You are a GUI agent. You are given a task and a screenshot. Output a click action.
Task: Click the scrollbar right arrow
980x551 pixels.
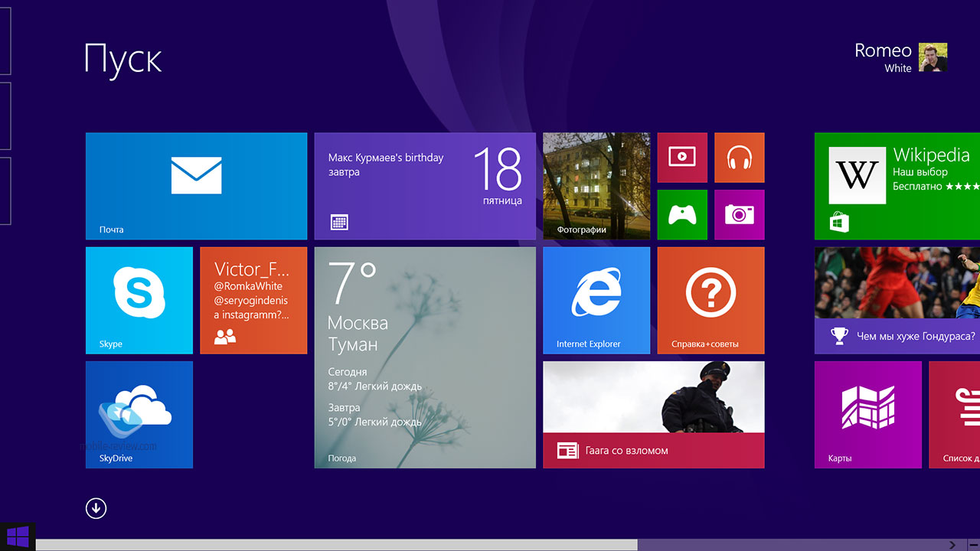(x=952, y=545)
